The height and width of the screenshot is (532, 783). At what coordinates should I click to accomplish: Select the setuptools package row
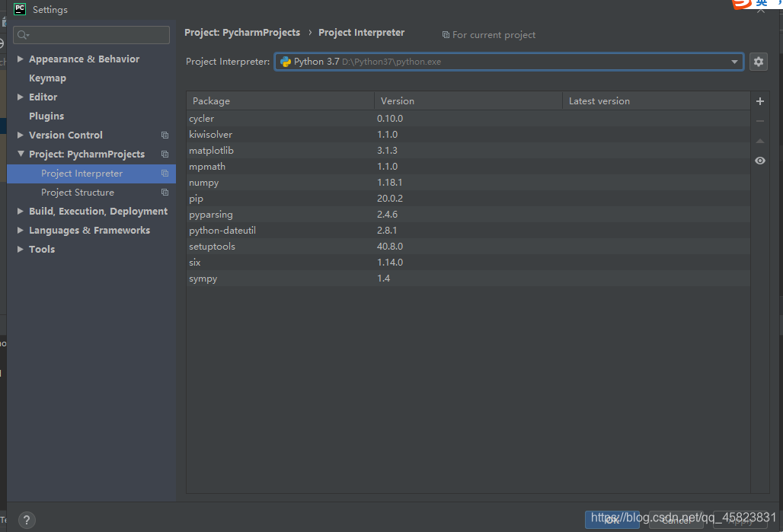pyautogui.click(x=468, y=246)
